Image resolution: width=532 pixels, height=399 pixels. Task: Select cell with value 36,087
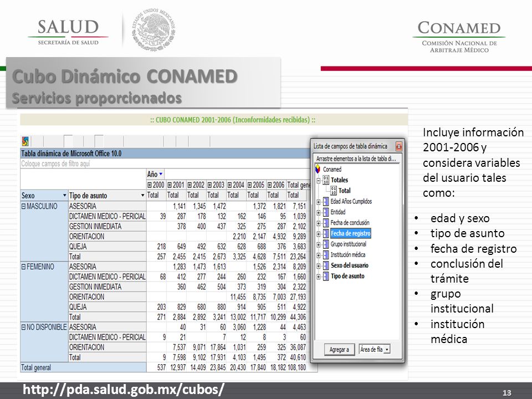(296, 347)
